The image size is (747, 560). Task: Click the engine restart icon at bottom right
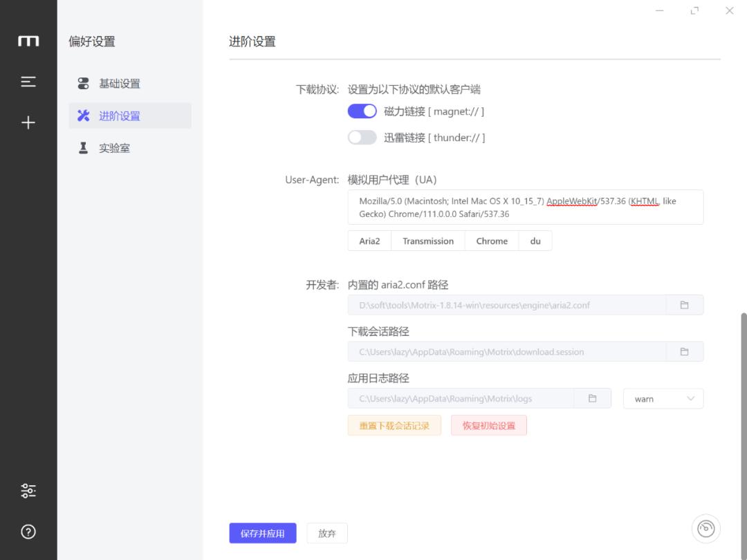point(705,528)
